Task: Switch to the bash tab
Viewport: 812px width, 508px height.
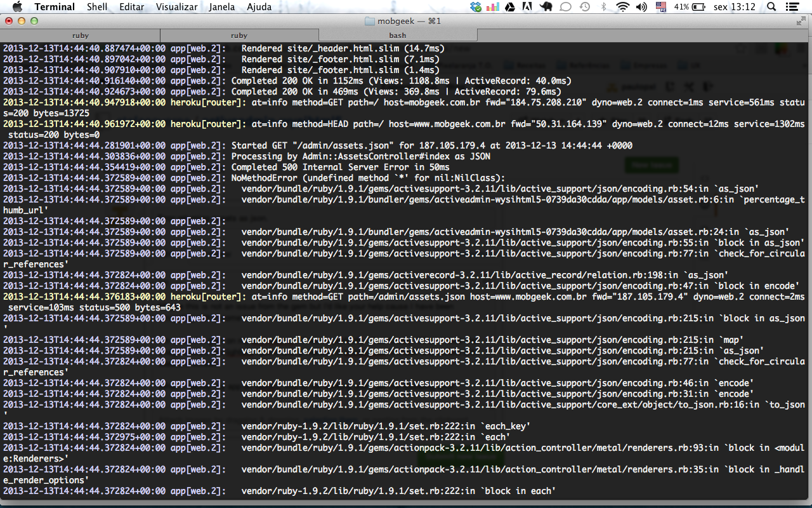Action: click(398, 36)
